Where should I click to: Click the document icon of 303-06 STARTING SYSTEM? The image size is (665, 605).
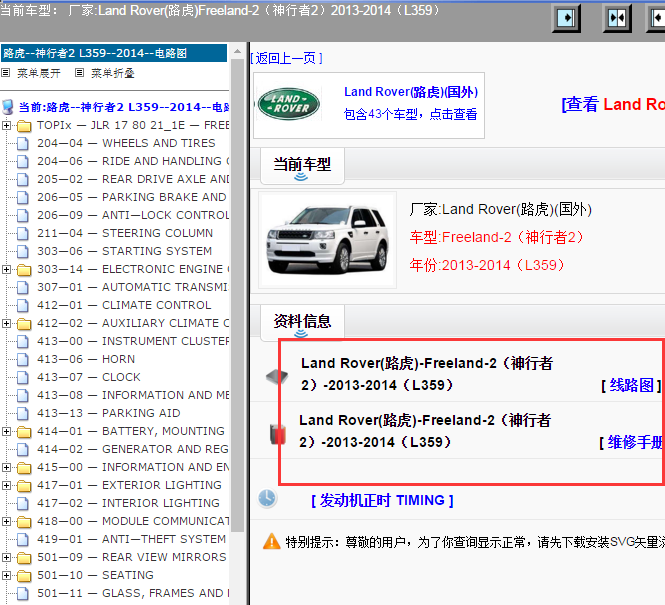tap(23, 252)
